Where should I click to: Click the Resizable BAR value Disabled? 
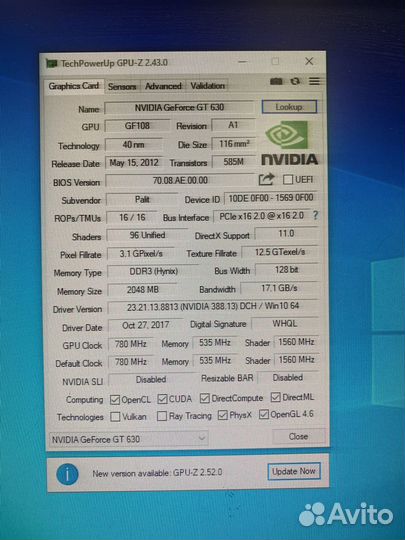288,378
